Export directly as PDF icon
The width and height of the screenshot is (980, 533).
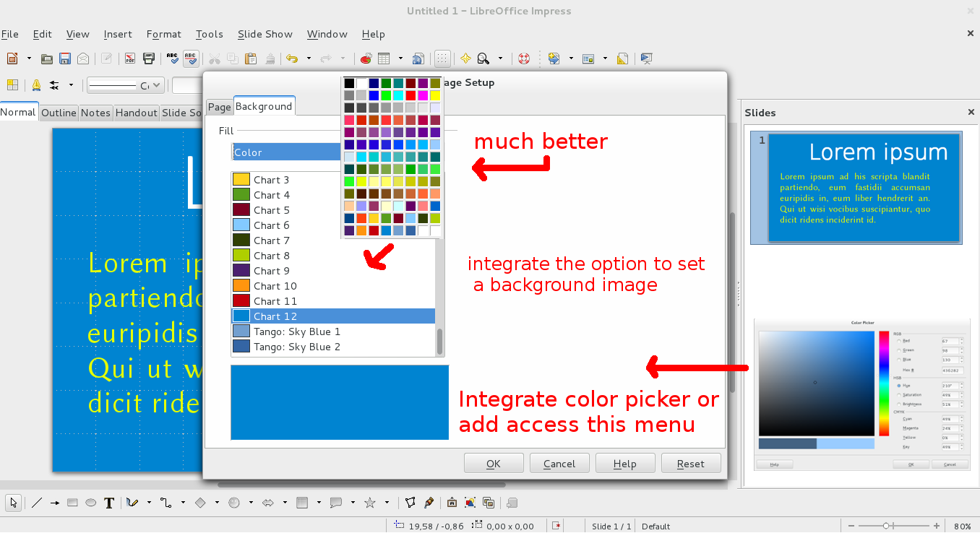click(x=130, y=58)
